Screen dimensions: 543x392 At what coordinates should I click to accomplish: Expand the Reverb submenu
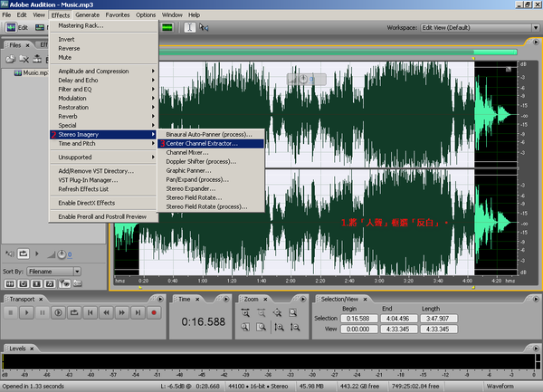coord(103,117)
